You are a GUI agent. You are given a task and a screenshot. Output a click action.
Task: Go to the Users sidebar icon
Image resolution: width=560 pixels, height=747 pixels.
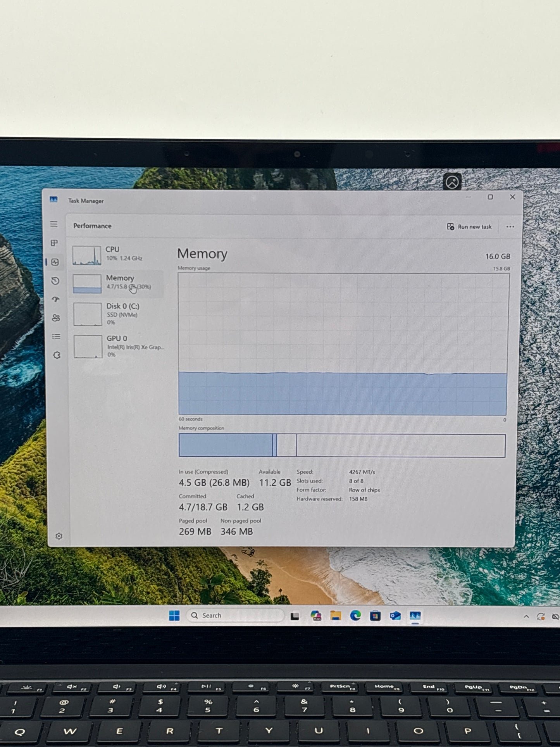(x=56, y=318)
